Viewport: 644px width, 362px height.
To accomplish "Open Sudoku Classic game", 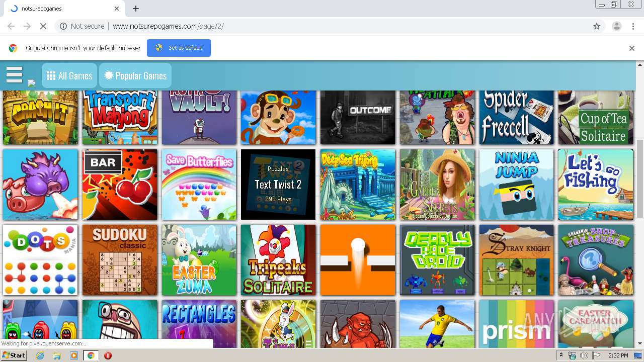I will (x=120, y=260).
